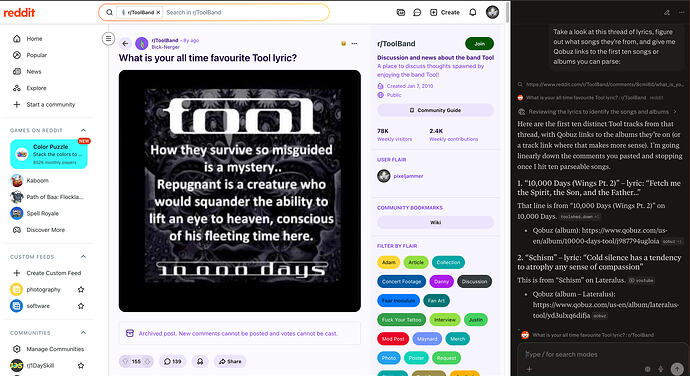Toggle the left sidebar collapse button
690x376 pixels.
108,39
